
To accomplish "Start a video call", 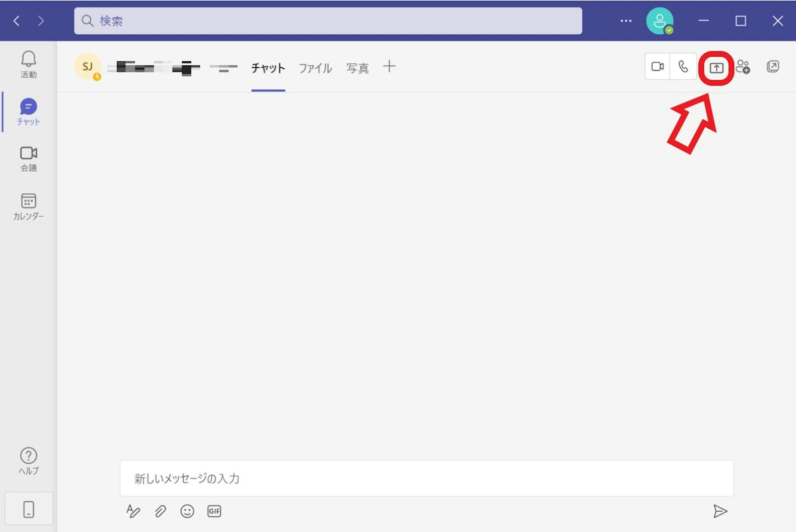I will pyautogui.click(x=657, y=67).
